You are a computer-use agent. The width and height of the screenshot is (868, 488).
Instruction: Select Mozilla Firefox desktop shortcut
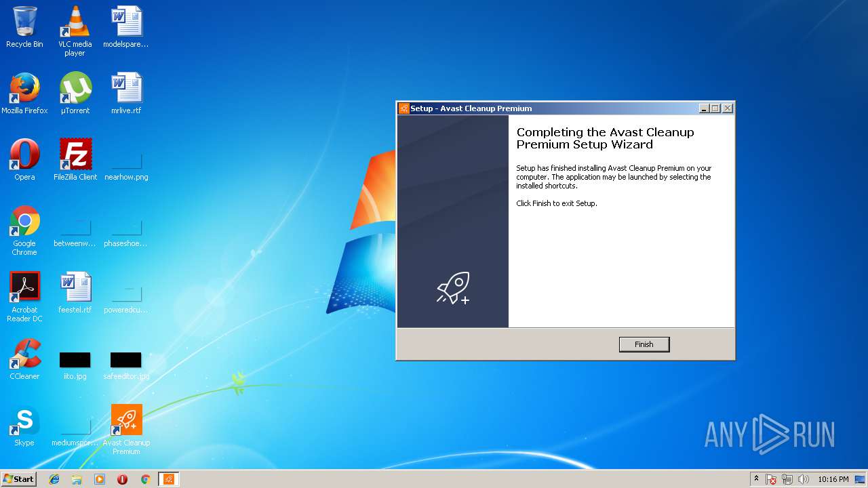[24, 94]
